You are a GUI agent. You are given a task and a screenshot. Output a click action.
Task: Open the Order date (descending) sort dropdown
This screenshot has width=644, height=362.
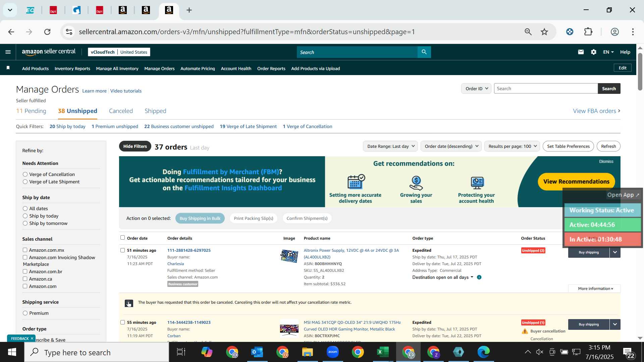point(451,146)
